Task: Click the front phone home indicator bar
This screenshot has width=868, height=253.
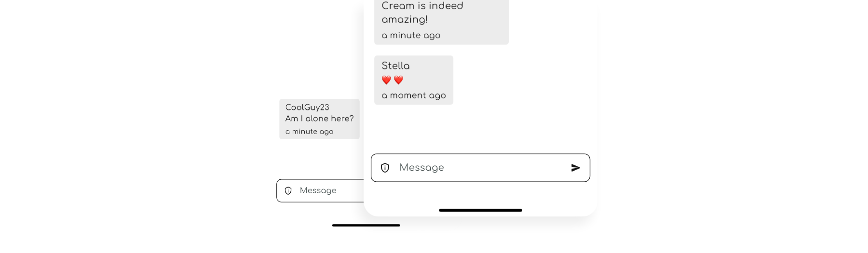Action: click(x=480, y=210)
